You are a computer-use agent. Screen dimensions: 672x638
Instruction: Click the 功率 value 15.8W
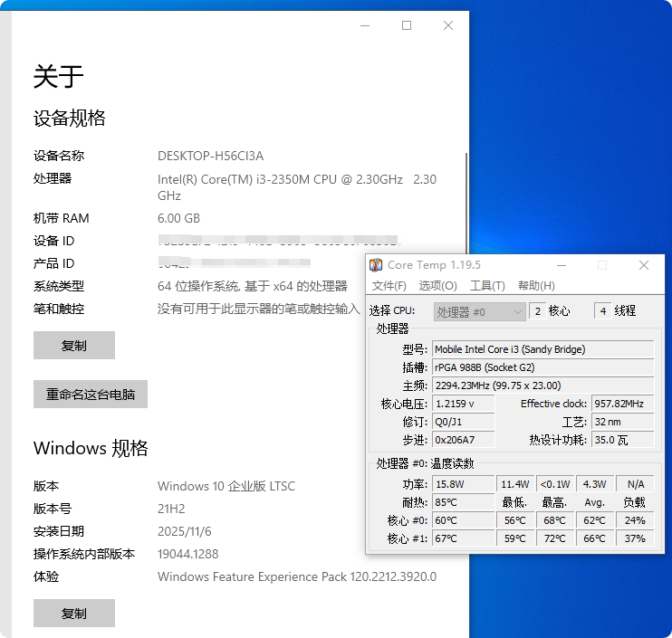(x=464, y=484)
